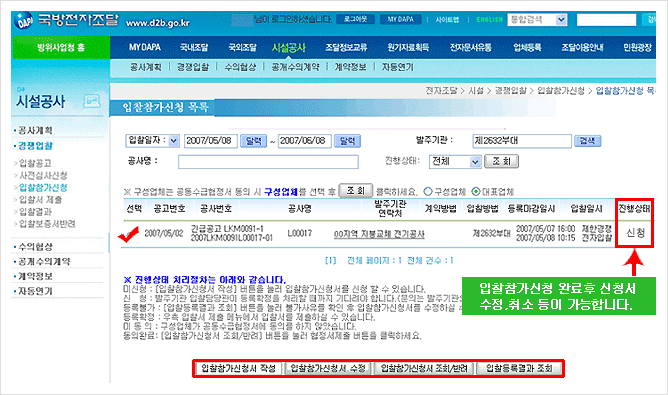Viewport: 668px width, 395px height.
Task: Click the 입찰참가신청서 수정 button
Action: tap(328, 368)
